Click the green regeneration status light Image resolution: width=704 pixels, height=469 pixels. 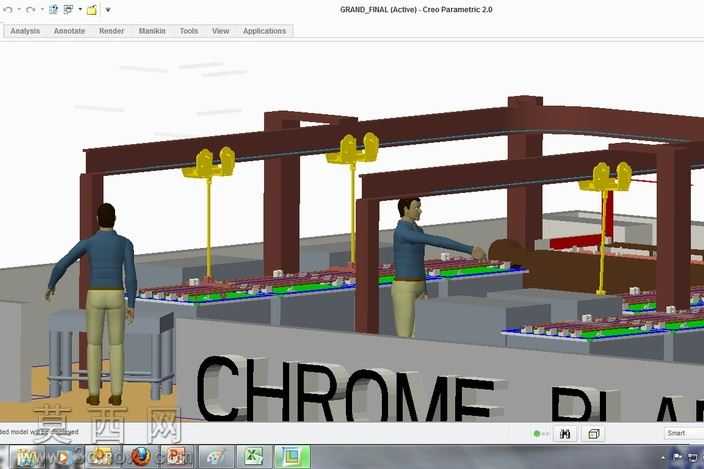tap(537, 434)
